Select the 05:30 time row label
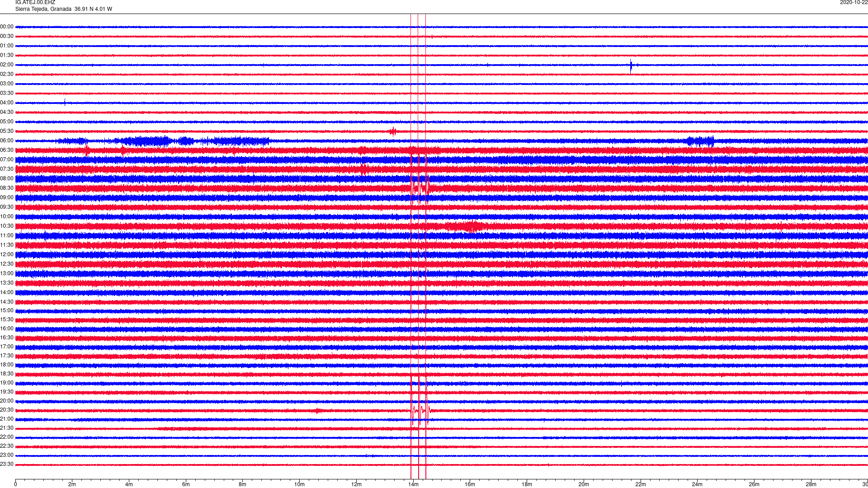 pos(7,131)
